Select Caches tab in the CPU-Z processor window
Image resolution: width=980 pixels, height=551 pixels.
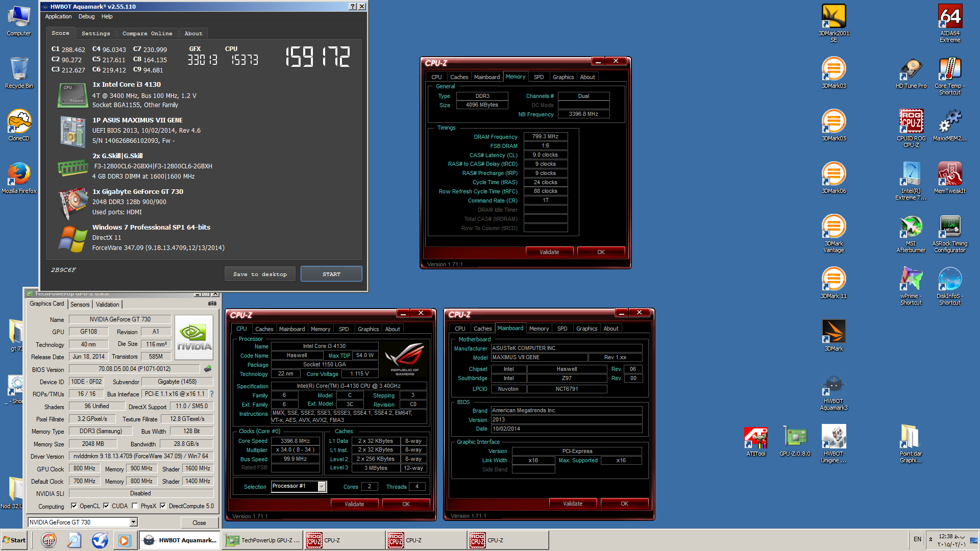tap(264, 329)
